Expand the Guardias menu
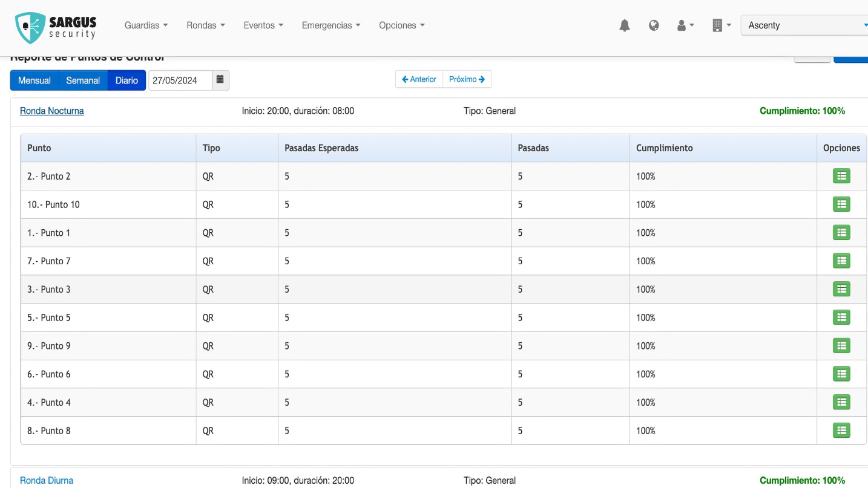The width and height of the screenshot is (868, 488). point(146,25)
